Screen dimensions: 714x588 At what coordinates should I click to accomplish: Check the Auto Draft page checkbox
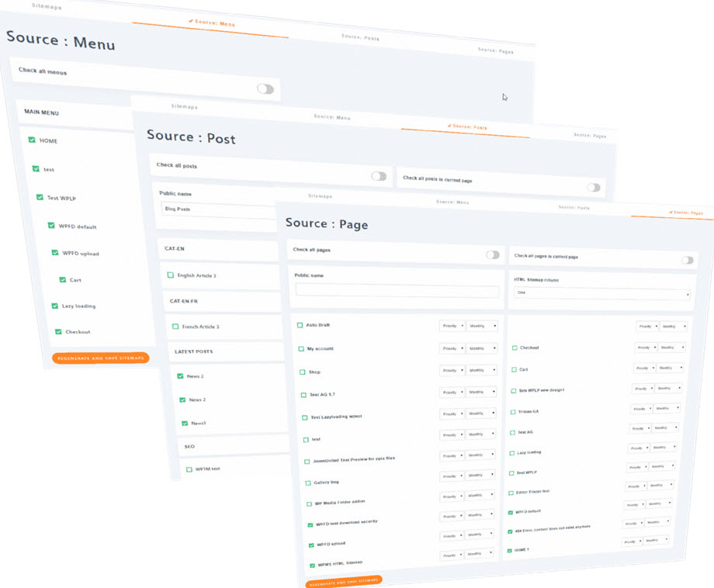point(300,325)
